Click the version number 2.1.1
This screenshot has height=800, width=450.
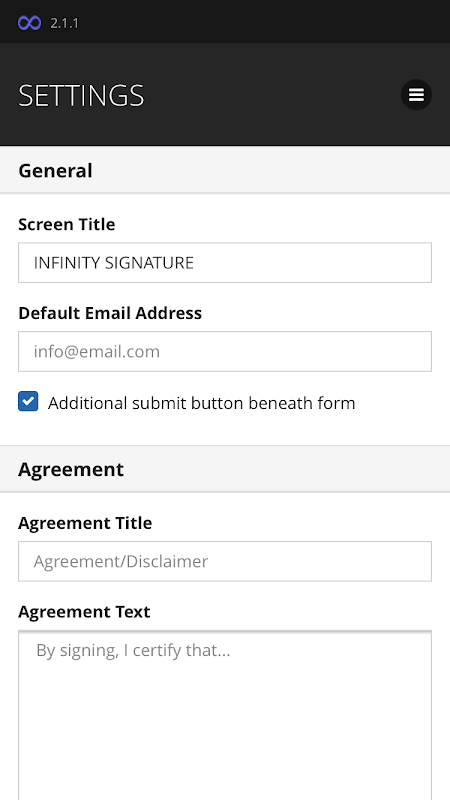[x=64, y=23]
